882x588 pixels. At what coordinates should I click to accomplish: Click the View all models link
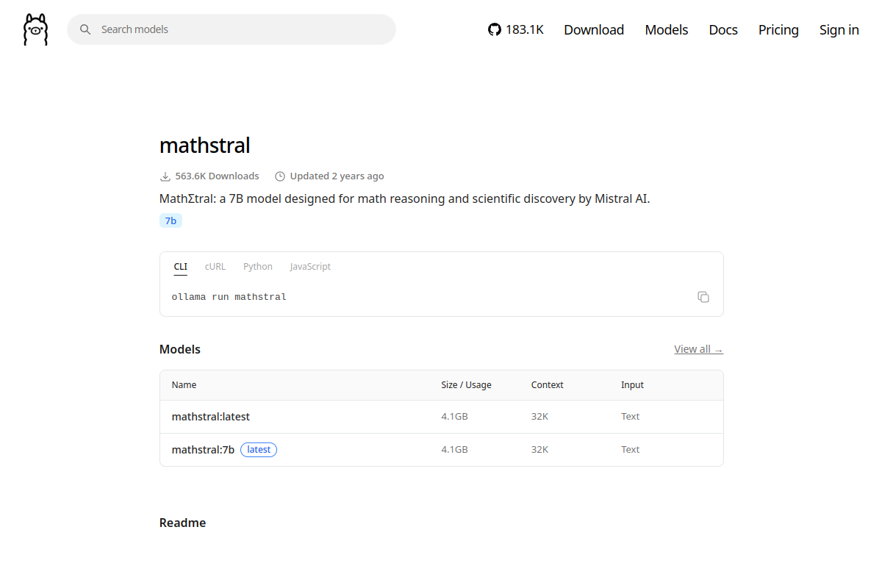pyautogui.click(x=698, y=349)
